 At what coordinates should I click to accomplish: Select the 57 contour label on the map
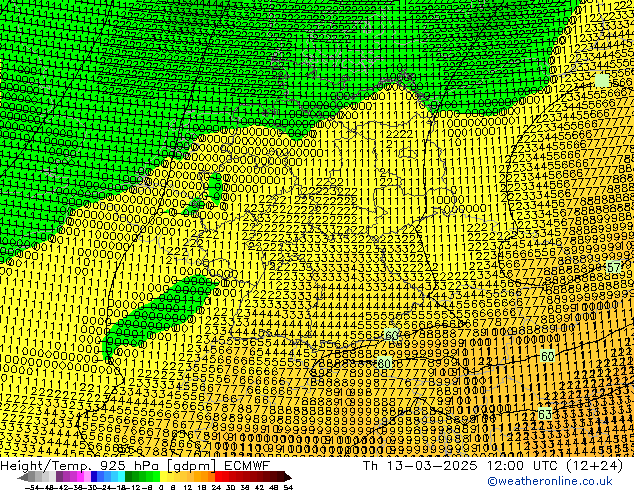point(613,268)
